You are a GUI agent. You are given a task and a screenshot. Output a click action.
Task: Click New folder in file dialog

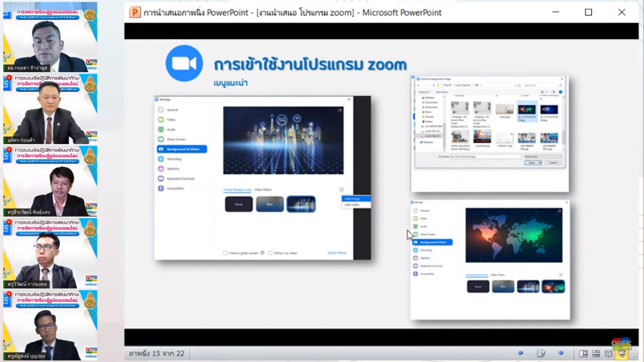click(x=442, y=92)
